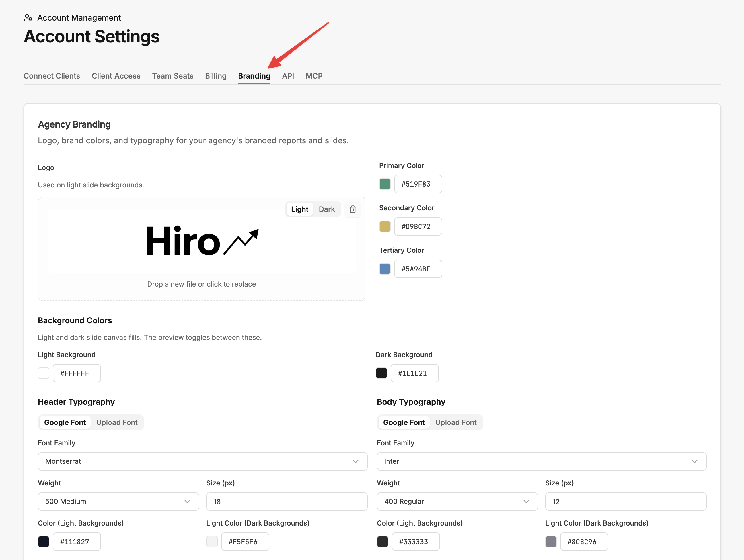The height and width of the screenshot is (560, 744).
Task: Open the API tab
Action: click(x=288, y=76)
